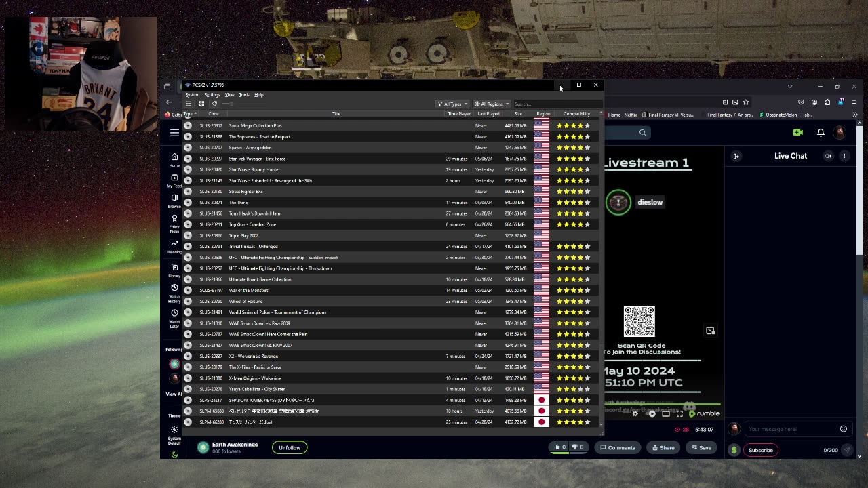Save the Rumble livestream
Viewport: 868px width, 488px height.
point(701,447)
